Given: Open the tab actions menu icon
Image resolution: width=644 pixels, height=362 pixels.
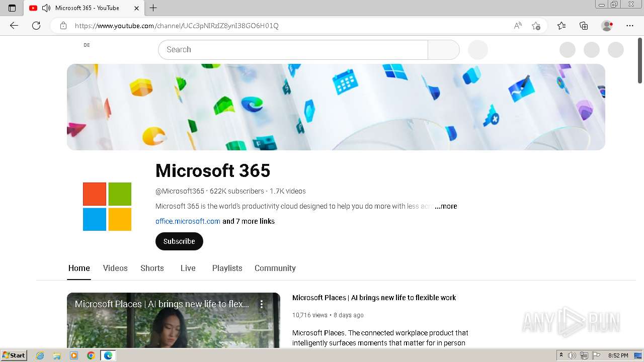Looking at the screenshot, I should point(12,8).
